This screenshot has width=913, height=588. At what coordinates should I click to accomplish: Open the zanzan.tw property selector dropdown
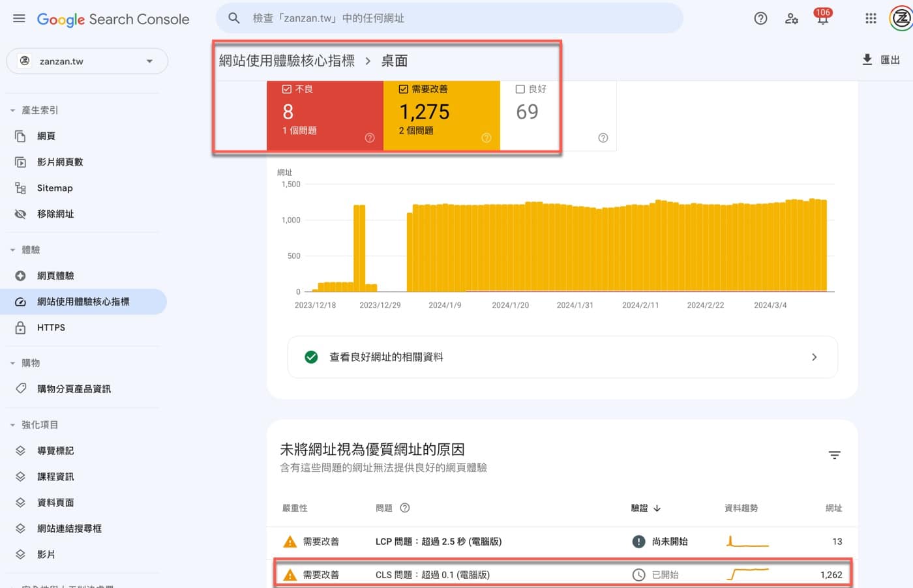tap(87, 61)
